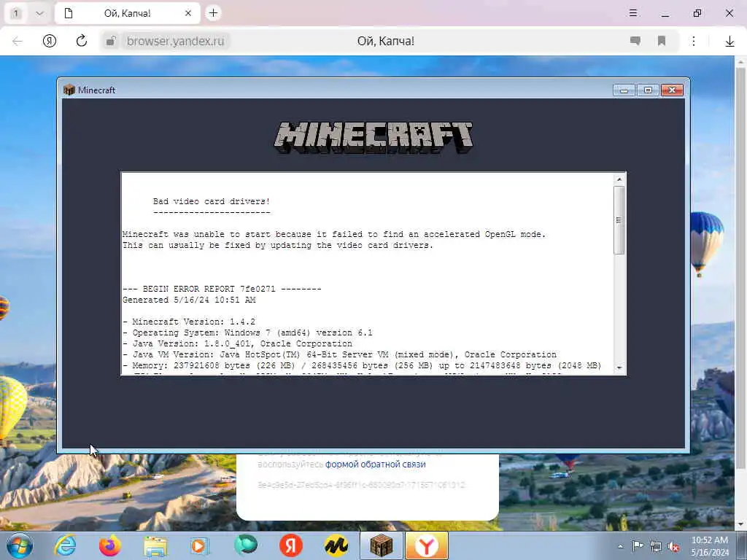This screenshot has width=747, height=560.
Task: Click the 'Generated 5/16/24 10:51 AM' line
Action: tap(189, 300)
